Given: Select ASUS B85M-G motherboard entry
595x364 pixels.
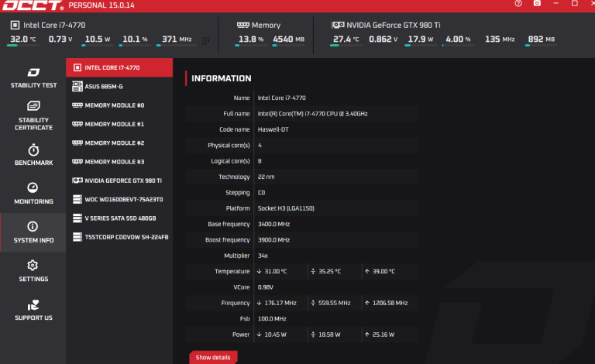Looking at the screenshot, I should [119, 86].
